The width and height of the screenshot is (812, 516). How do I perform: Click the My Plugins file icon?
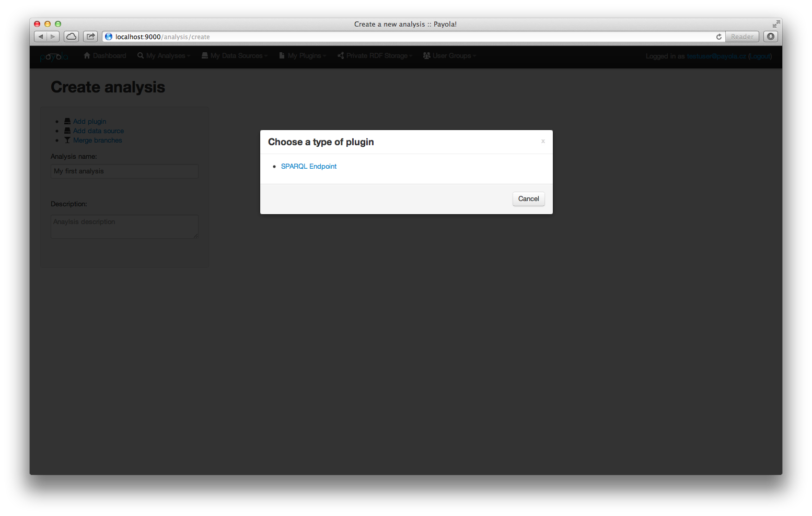pyautogui.click(x=282, y=55)
